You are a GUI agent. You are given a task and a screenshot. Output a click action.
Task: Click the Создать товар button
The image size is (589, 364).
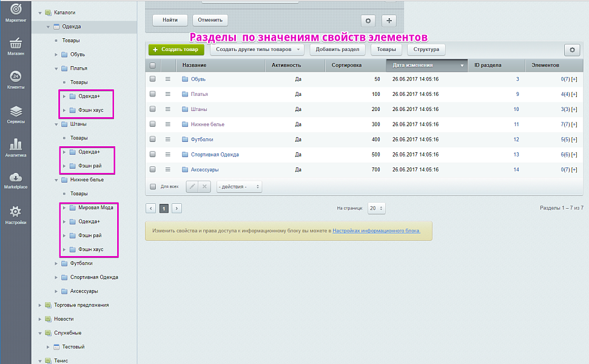click(176, 49)
